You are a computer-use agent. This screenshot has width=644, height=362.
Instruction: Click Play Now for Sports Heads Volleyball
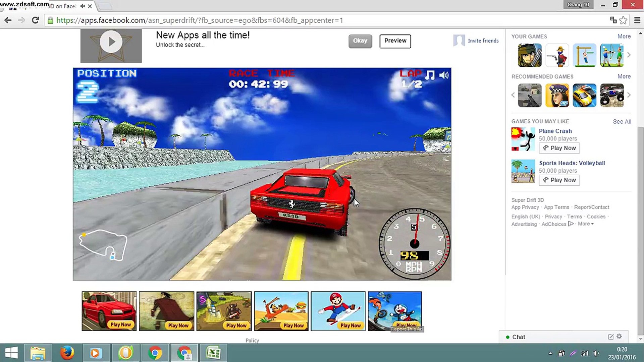click(559, 180)
